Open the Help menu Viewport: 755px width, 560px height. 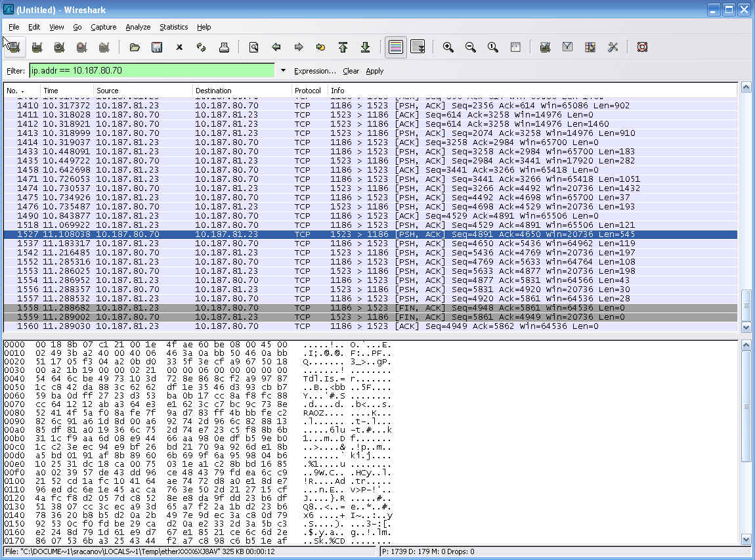(204, 27)
